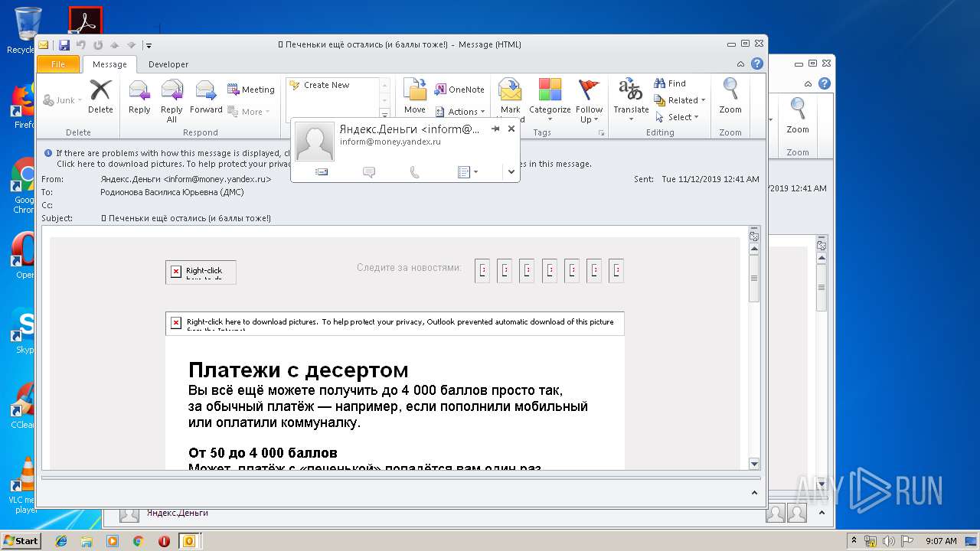
Task: Click message scrollbar up arrow
Action: tap(754, 249)
